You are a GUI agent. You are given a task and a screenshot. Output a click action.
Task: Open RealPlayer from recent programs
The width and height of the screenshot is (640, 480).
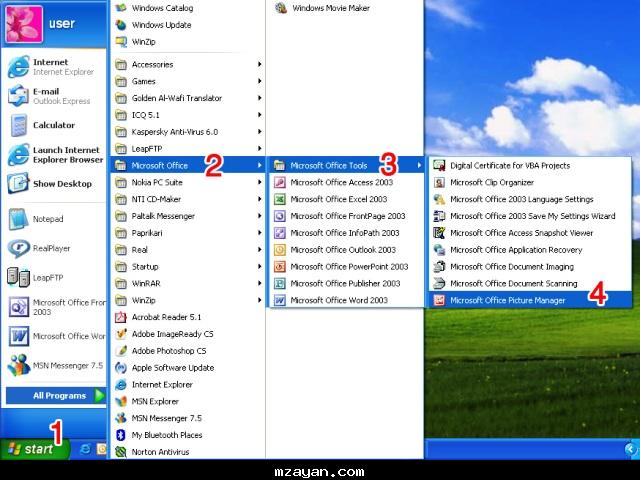(x=55, y=248)
